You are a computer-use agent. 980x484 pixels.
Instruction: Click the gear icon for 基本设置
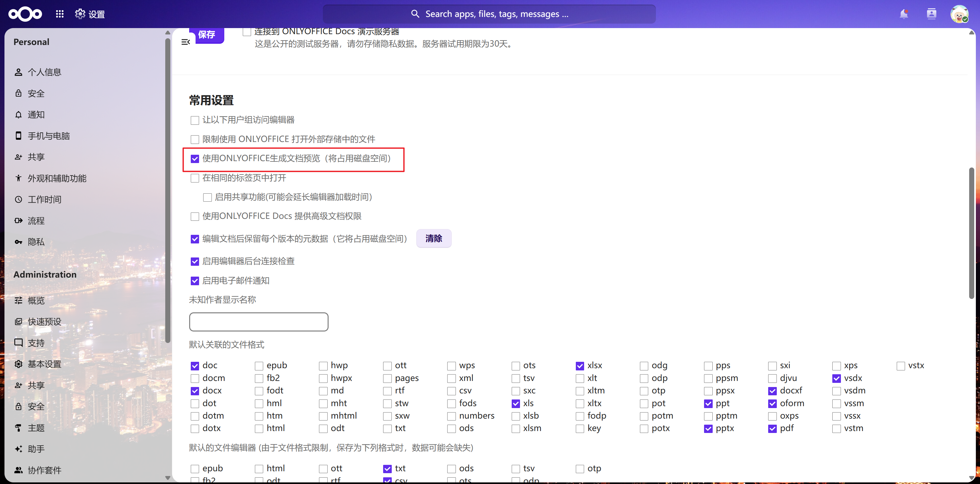18,364
